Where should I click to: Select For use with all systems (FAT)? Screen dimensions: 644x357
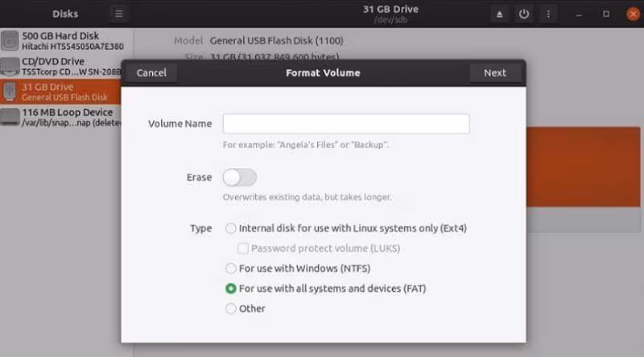231,289
